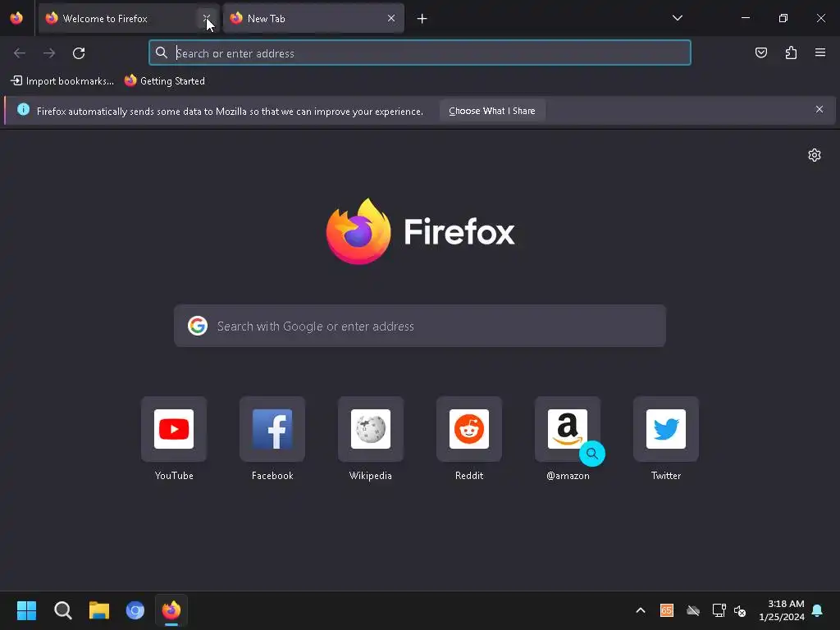Open Getting Started bookmark
The image size is (840, 630).
click(165, 81)
